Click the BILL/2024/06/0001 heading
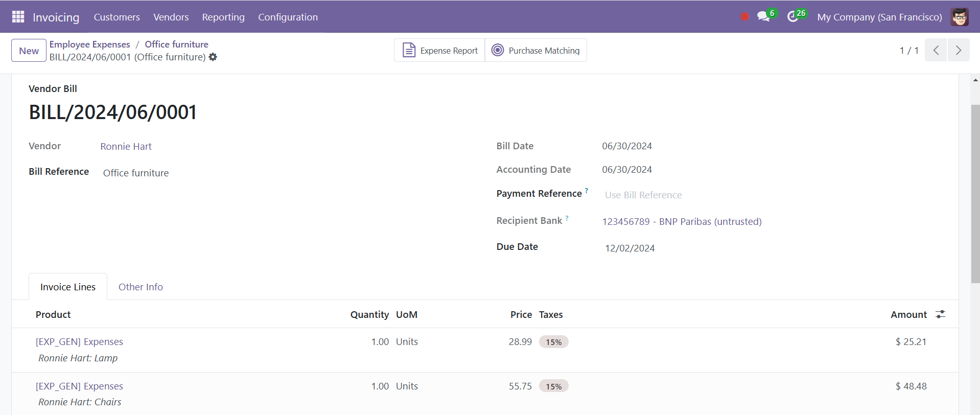The width and height of the screenshot is (980, 415). (113, 112)
